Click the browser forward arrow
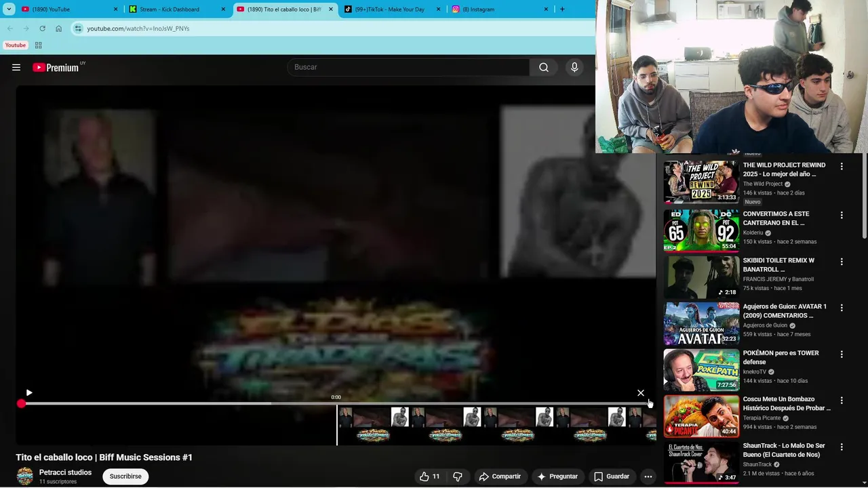This screenshot has width=868, height=488. (26, 28)
